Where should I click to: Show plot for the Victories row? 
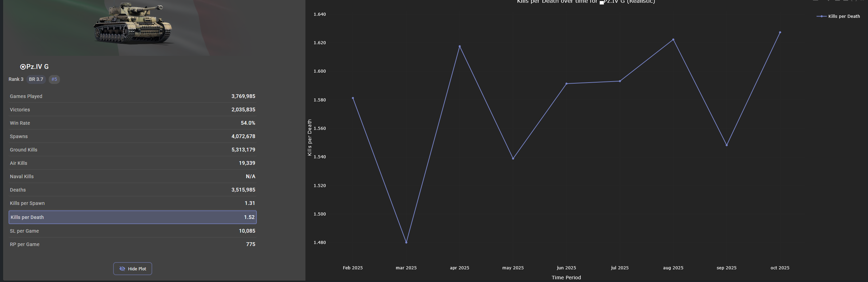[x=132, y=110]
